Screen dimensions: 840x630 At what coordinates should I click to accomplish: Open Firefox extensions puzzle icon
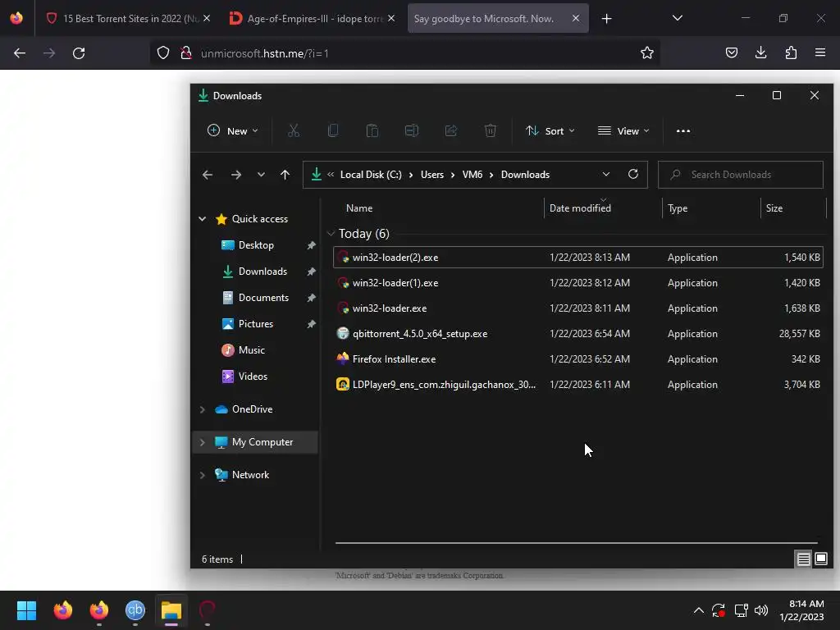click(x=791, y=52)
